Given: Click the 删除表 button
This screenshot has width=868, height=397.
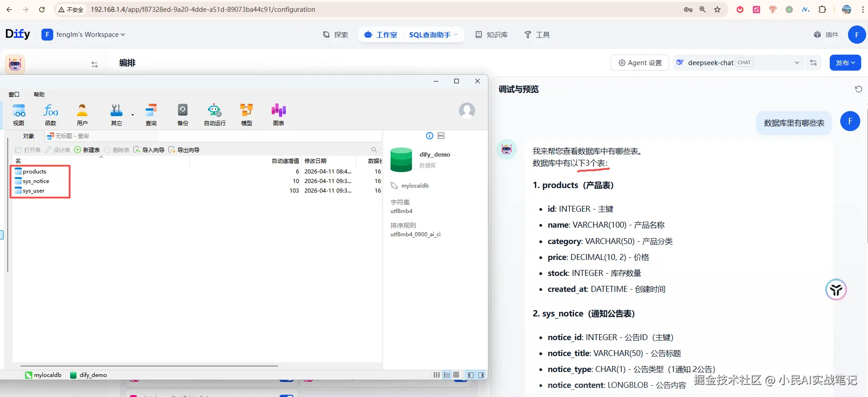Looking at the screenshot, I should (117, 150).
